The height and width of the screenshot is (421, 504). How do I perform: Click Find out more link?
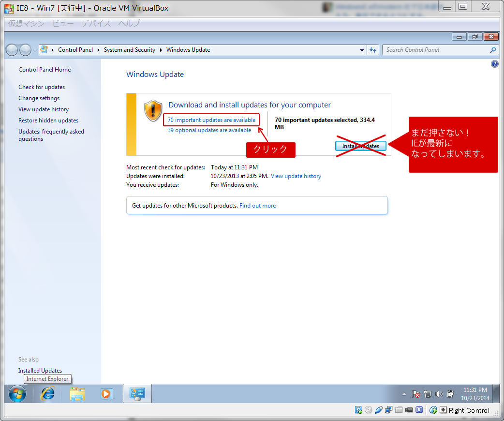(x=257, y=206)
